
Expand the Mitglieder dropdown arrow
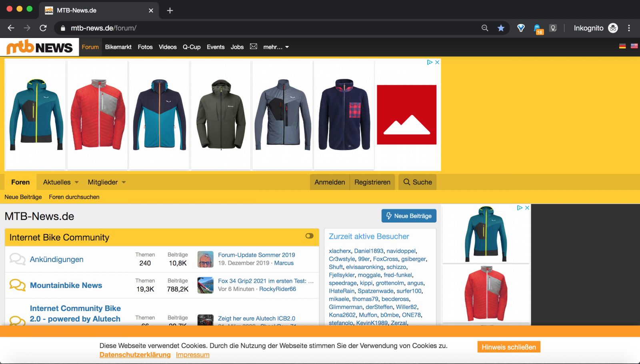coord(124,182)
